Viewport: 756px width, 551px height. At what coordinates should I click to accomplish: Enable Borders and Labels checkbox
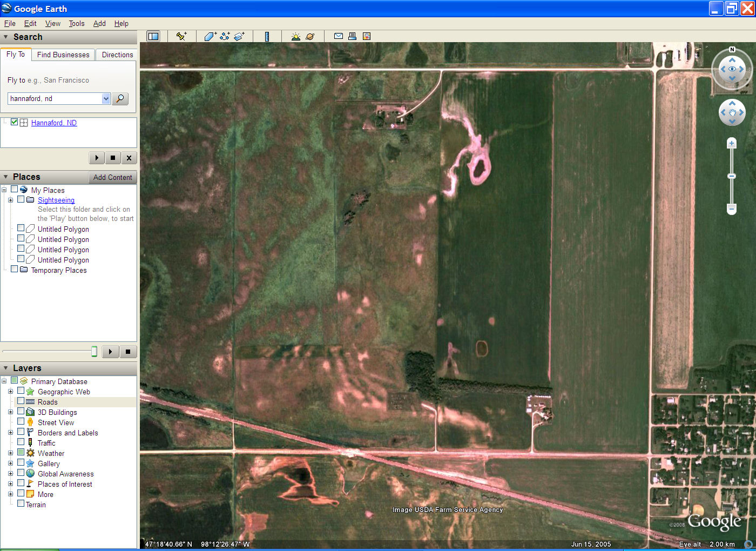[21, 432]
